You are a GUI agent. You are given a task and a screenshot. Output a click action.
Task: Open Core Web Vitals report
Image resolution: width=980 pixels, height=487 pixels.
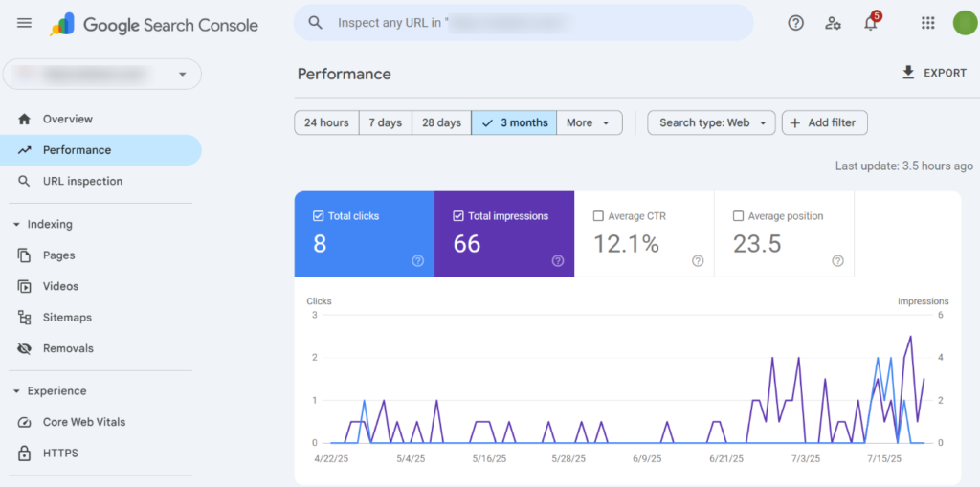pos(100,422)
